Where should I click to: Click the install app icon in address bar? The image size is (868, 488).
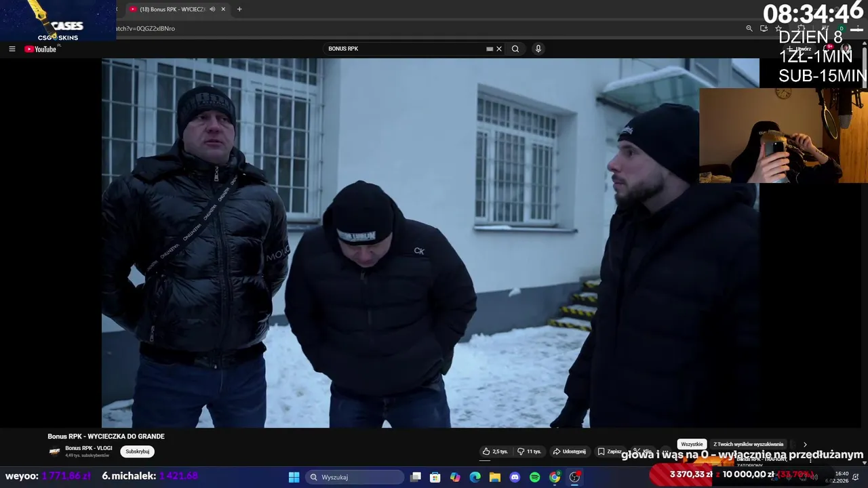point(764,28)
